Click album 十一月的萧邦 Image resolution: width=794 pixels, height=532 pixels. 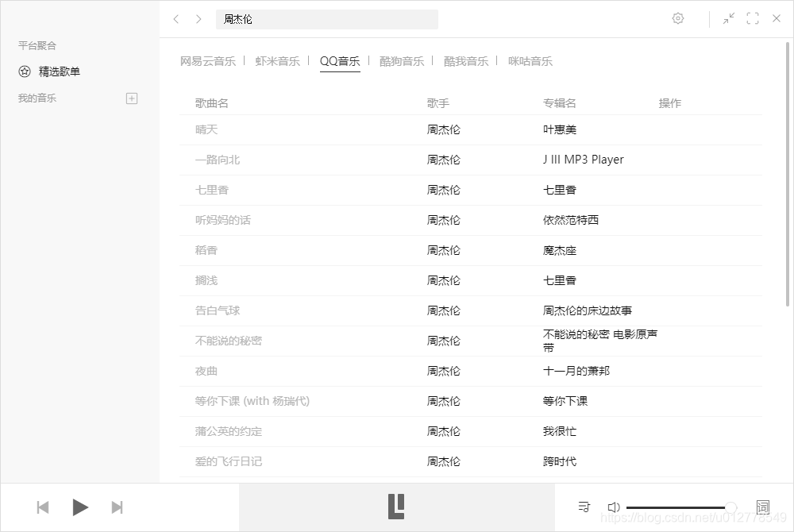pos(576,371)
